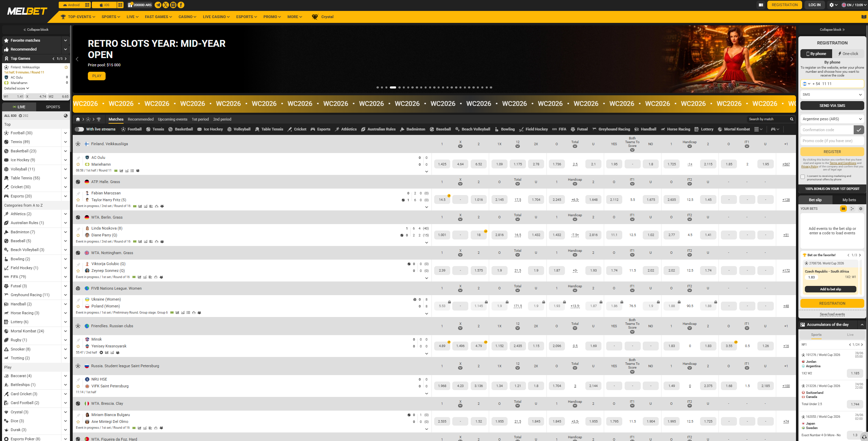Switch accumulators to Live
This screenshot has height=441, width=868.
click(850, 335)
